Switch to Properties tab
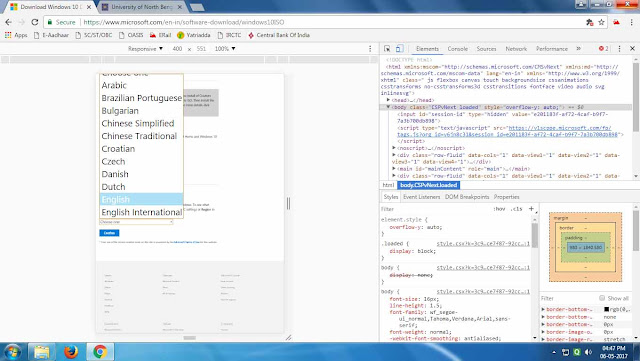This screenshot has height=361, width=640. 507,197
